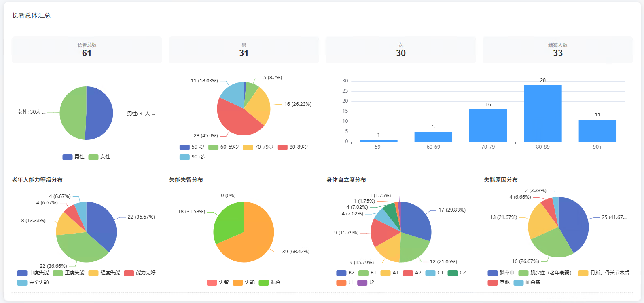Toggle the A1 legend item

pos(390,273)
